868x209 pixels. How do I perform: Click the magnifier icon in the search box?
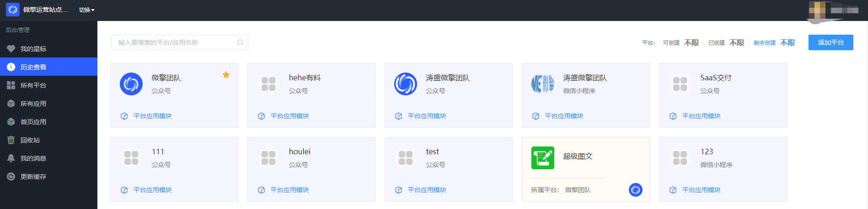pyautogui.click(x=240, y=42)
